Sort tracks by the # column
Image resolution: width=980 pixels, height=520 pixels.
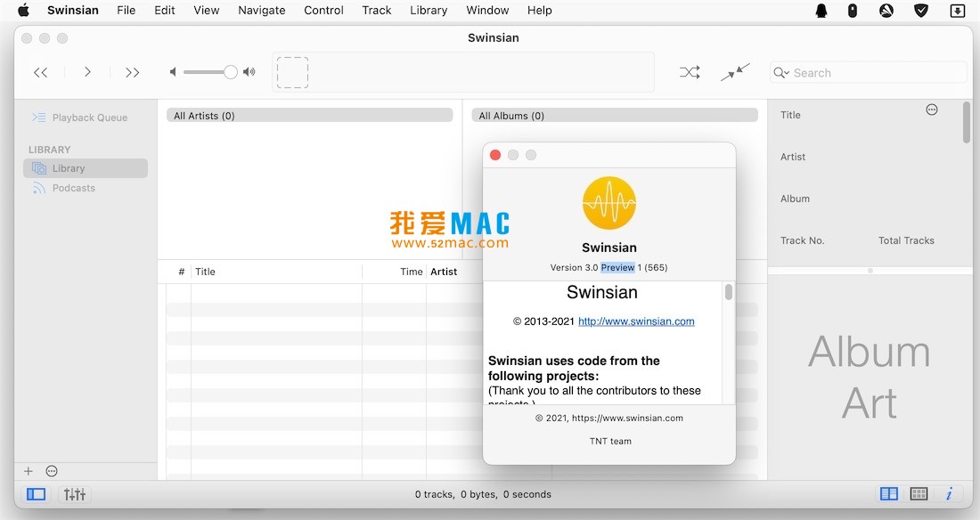(181, 272)
